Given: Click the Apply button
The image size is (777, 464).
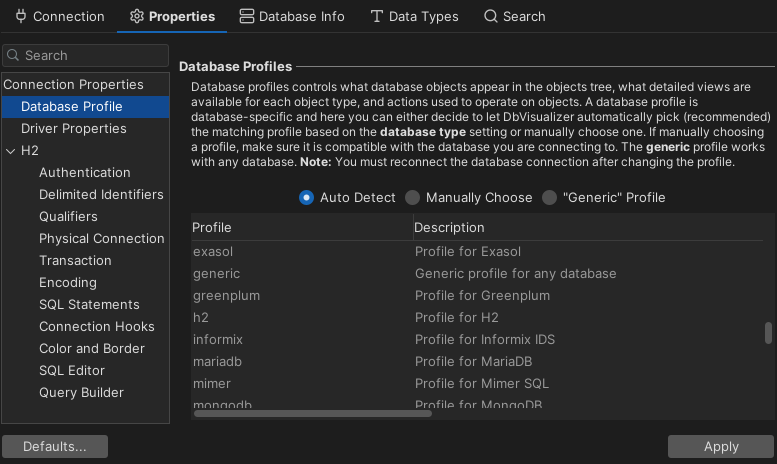Looking at the screenshot, I should (720, 447).
